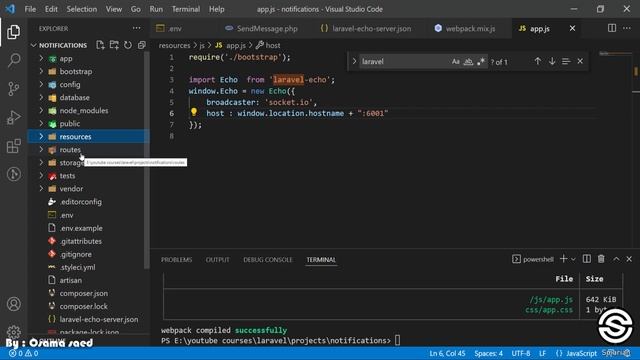Go to next find match

552,61
